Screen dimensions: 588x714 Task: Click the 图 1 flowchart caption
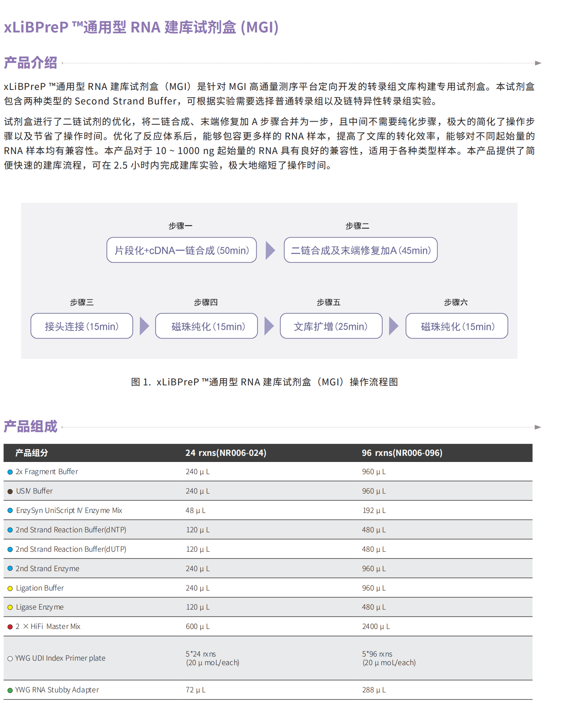[x=265, y=382]
